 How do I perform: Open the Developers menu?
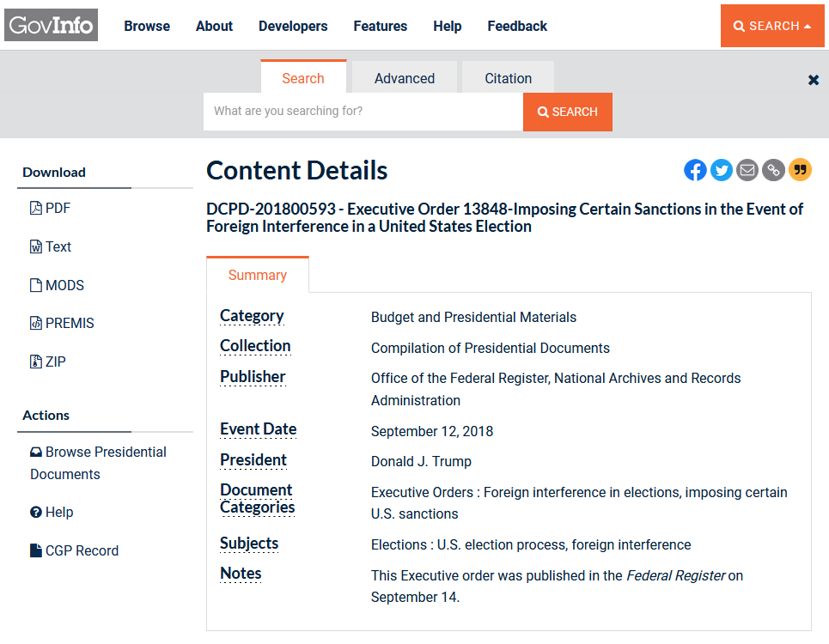[293, 26]
